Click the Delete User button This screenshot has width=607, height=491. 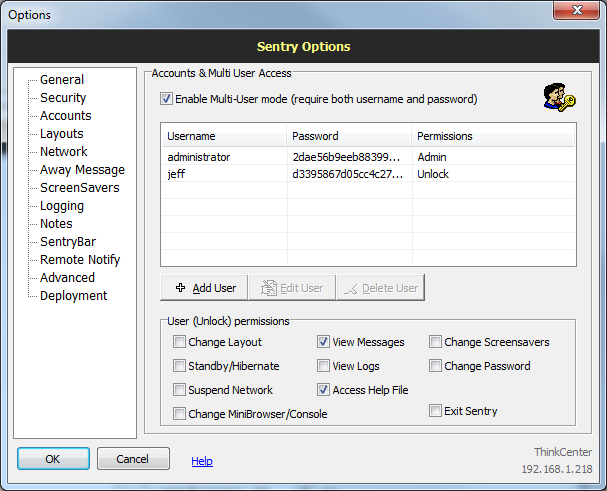381,288
